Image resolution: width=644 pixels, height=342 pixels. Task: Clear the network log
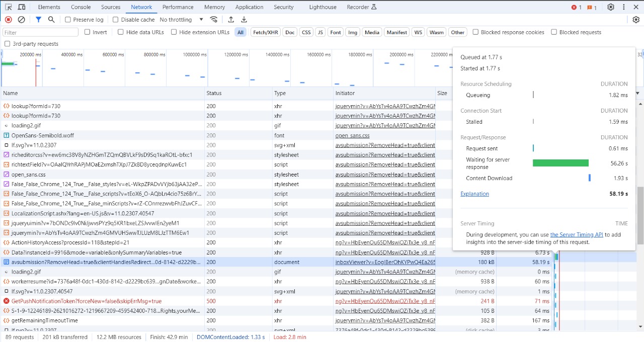point(21,20)
